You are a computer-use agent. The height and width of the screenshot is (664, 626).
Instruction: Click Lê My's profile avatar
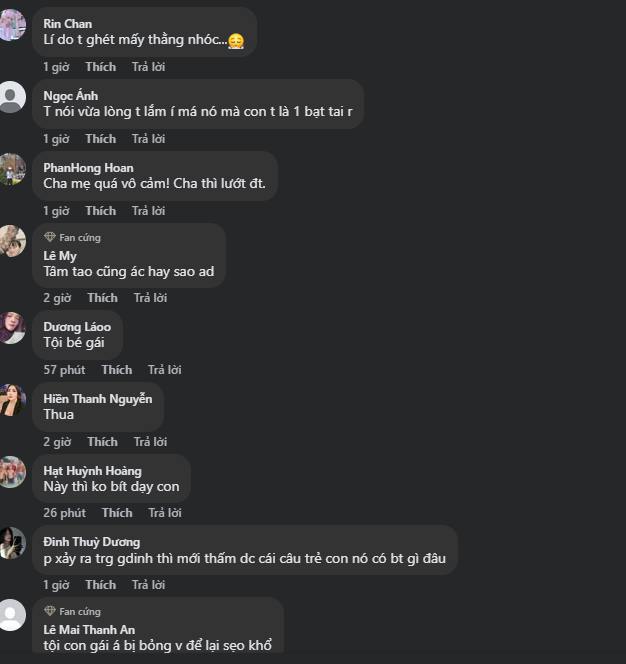[11, 241]
